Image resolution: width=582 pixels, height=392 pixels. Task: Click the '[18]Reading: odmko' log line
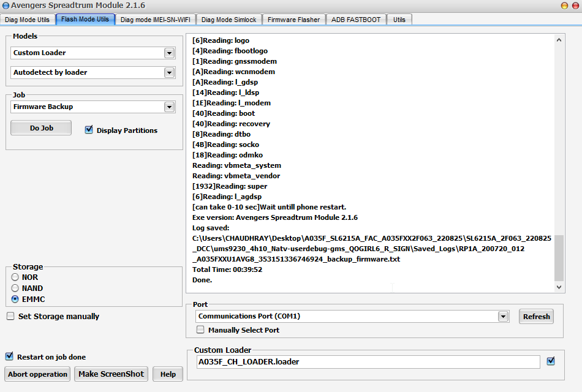227,155
